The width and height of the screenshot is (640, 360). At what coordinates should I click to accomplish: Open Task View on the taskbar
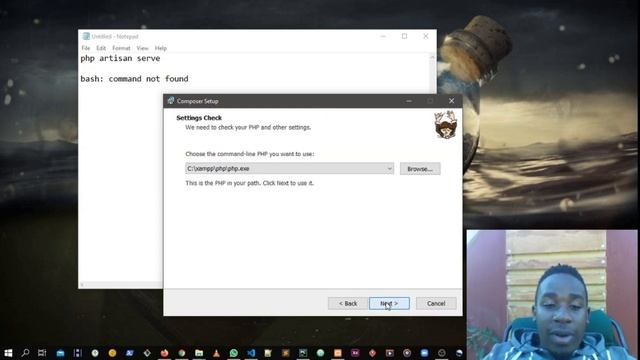point(42,353)
